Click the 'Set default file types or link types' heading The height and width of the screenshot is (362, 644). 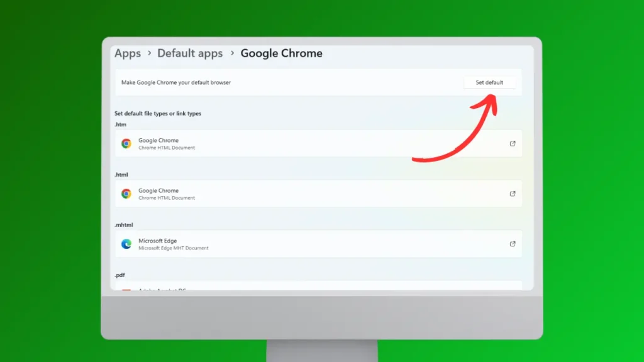click(158, 114)
